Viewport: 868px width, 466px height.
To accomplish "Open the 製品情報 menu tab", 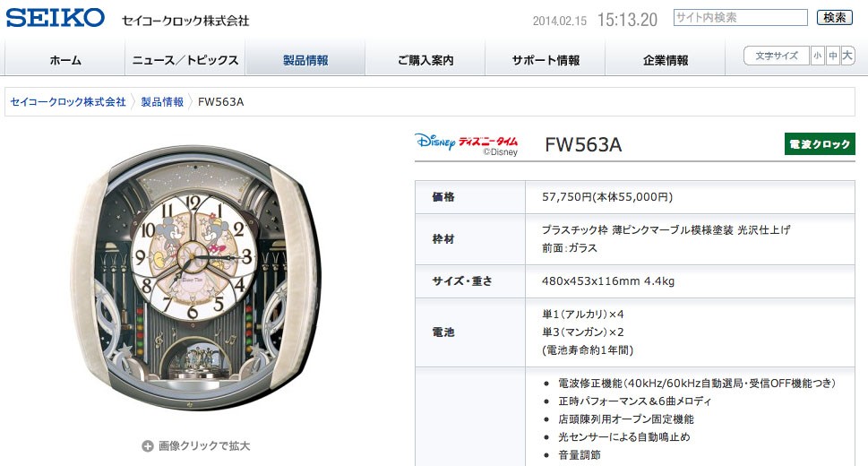I will coord(305,60).
